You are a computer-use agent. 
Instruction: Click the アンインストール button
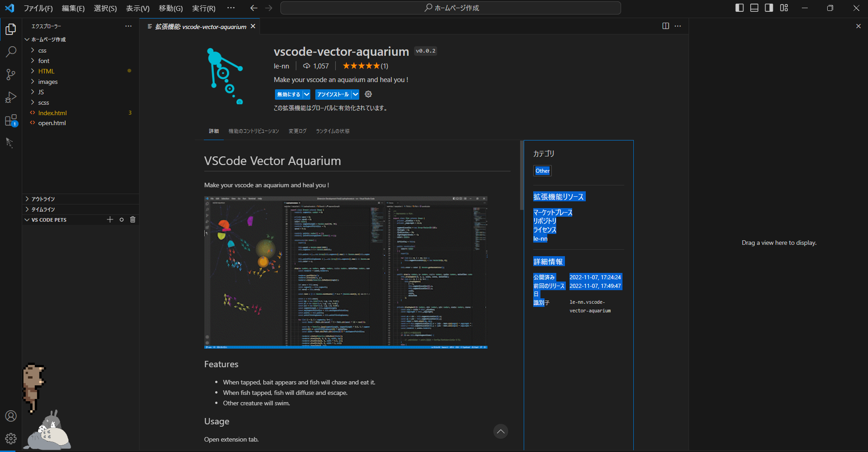click(x=333, y=94)
